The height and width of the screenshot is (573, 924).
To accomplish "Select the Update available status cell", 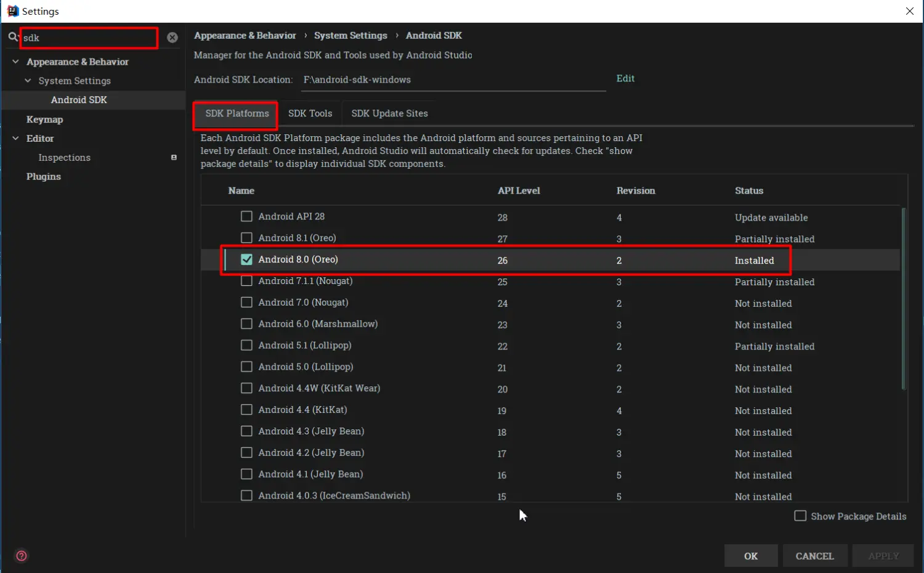I will click(x=771, y=217).
